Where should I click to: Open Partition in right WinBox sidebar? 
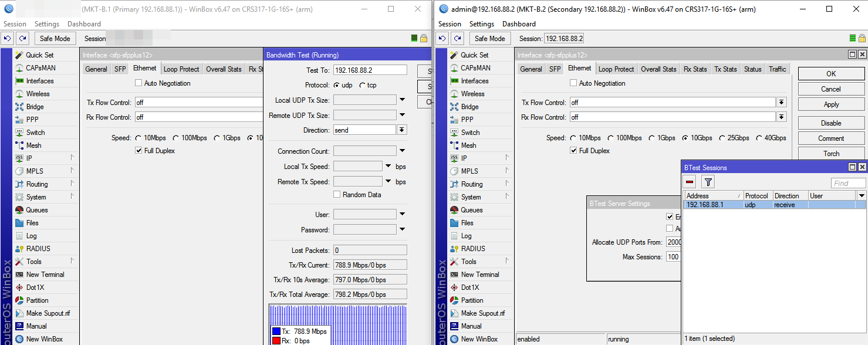pyautogui.click(x=472, y=300)
